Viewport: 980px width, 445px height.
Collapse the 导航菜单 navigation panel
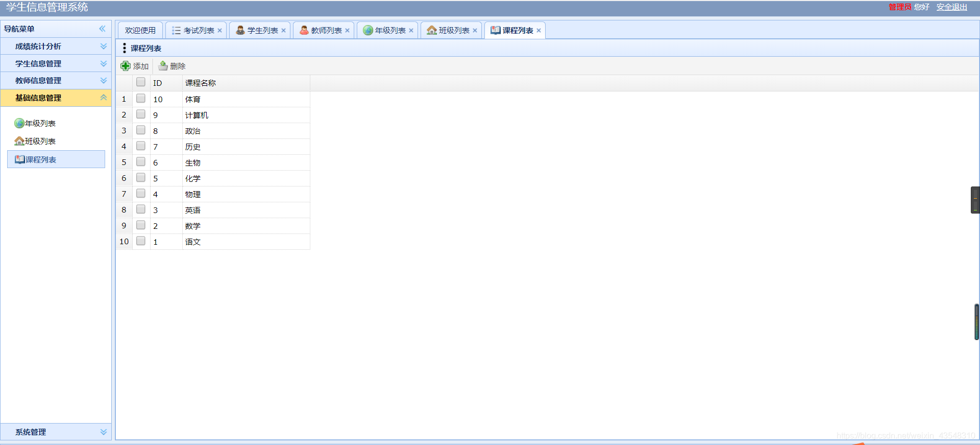[x=103, y=29]
